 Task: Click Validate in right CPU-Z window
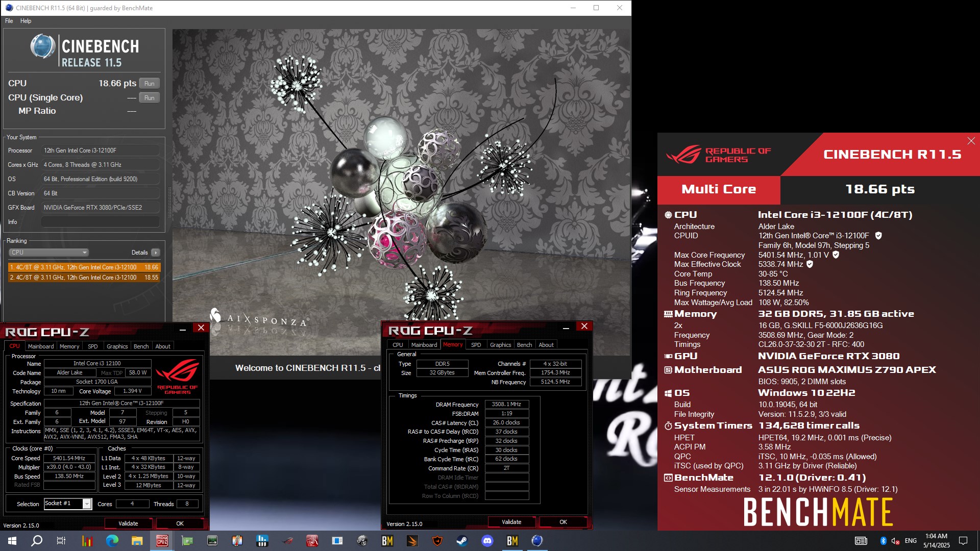pyautogui.click(x=512, y=522)
